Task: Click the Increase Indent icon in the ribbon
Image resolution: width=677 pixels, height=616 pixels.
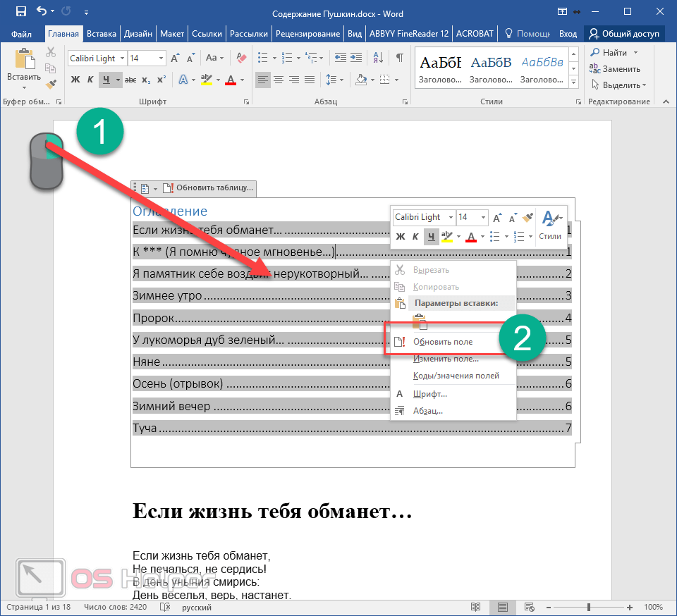Action: click(359, 58)
